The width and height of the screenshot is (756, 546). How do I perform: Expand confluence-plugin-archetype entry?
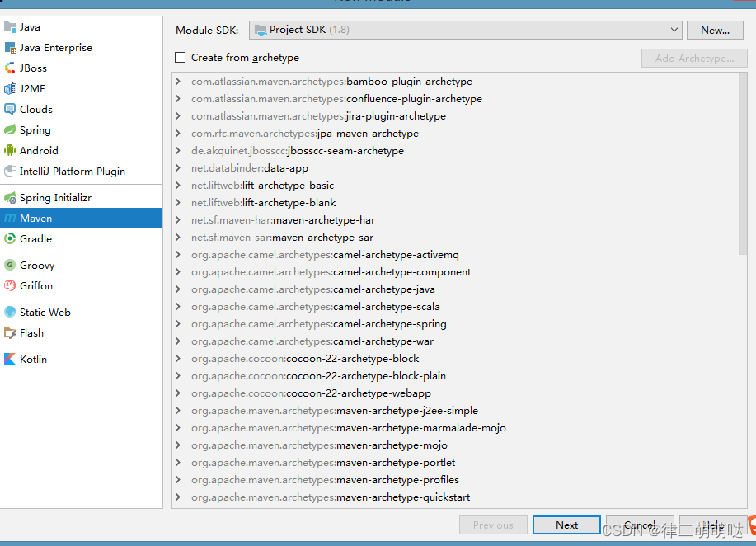pos(178,99)
